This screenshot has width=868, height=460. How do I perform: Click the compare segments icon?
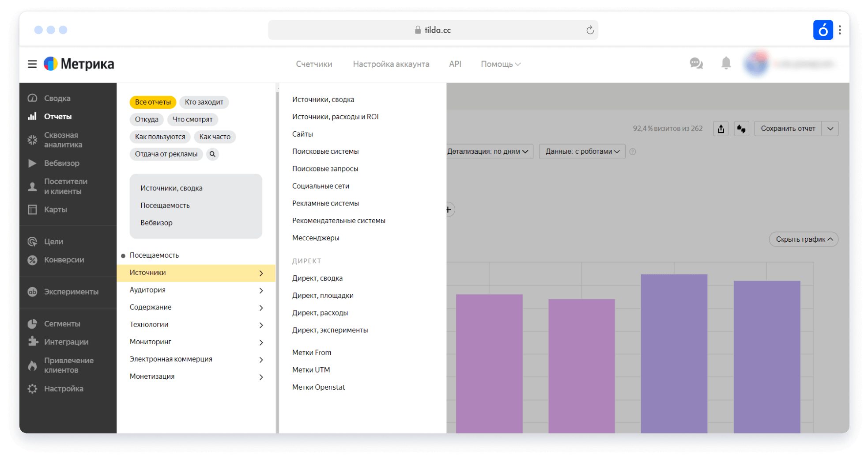point(741,129)
